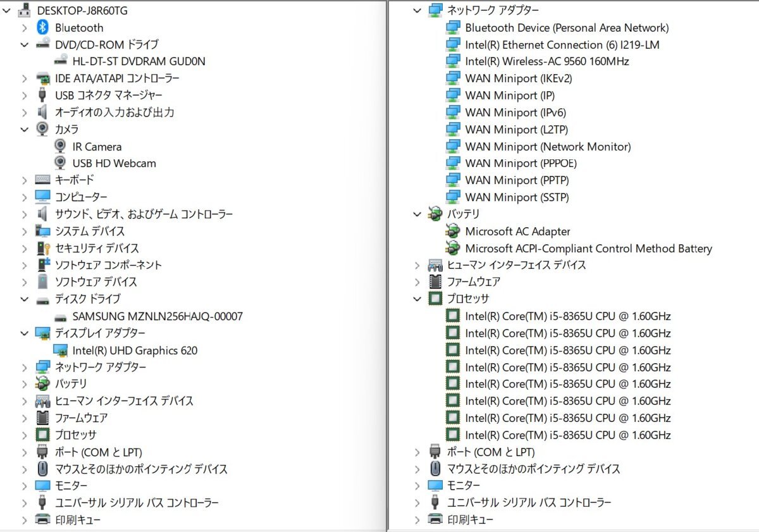Select the DESKTOP-J8R60TG label
The width and height of the screenshot is (759, 532).
click(x=82, y=10)
